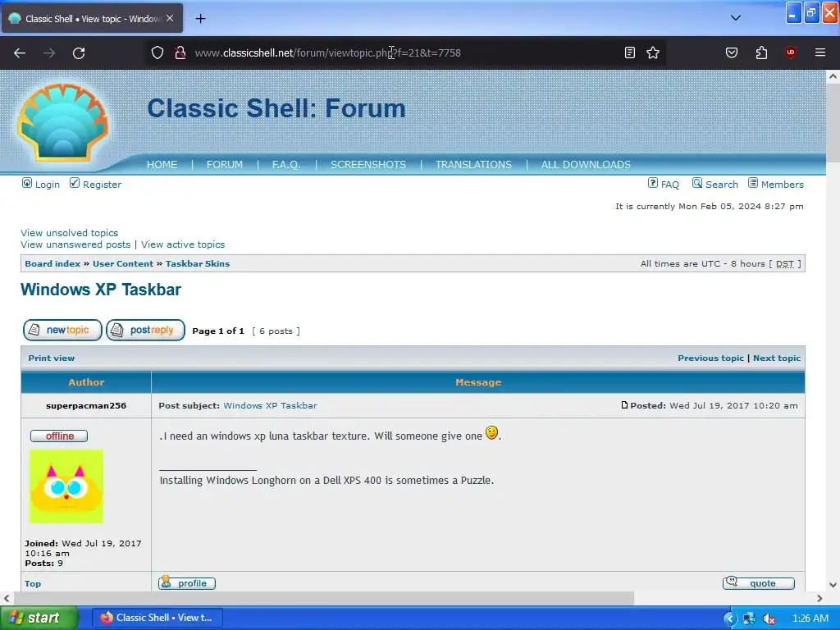Open the FORUM navigation item

coord(225,164)
